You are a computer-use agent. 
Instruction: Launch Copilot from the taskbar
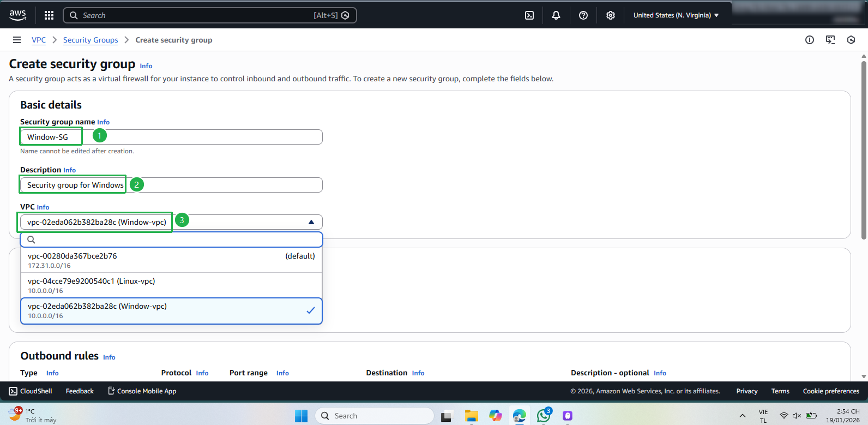tap(496, 416)
